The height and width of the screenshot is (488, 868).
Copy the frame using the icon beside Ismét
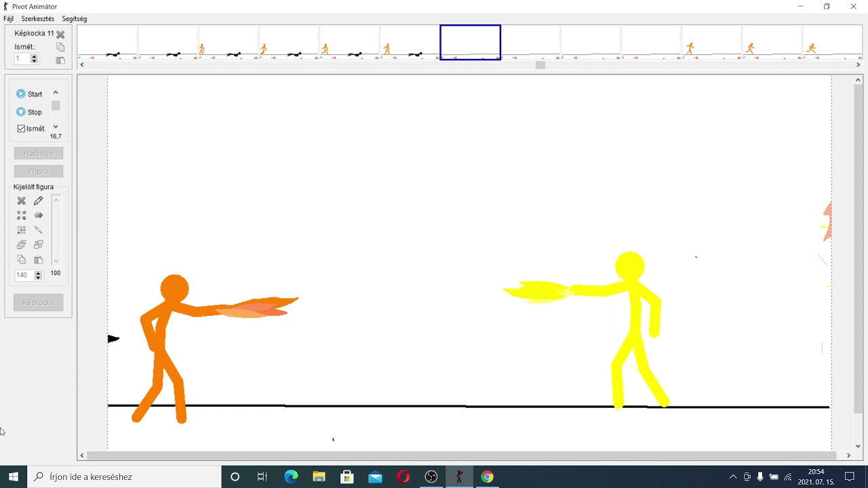click(x=60, y=47)
